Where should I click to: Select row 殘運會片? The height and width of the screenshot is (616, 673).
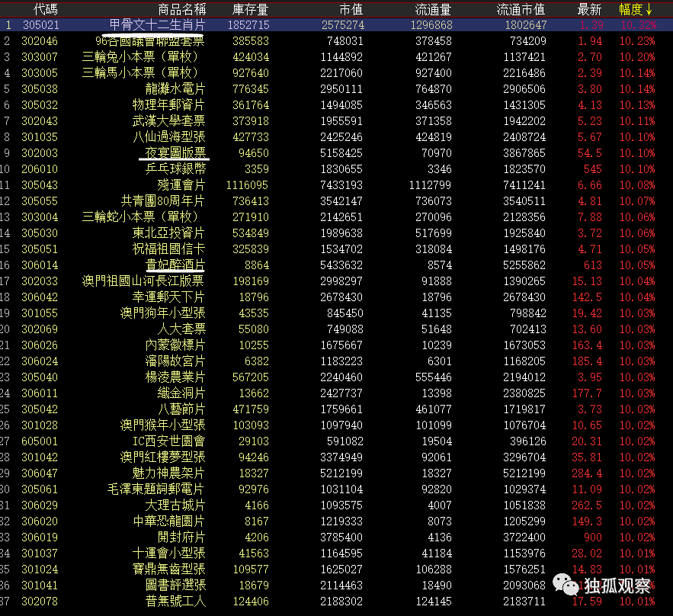(x=337, y=185)
